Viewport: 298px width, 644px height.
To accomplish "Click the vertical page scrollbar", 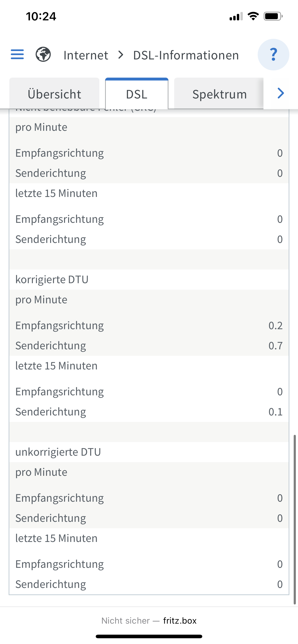I will [x=295, y=519].
